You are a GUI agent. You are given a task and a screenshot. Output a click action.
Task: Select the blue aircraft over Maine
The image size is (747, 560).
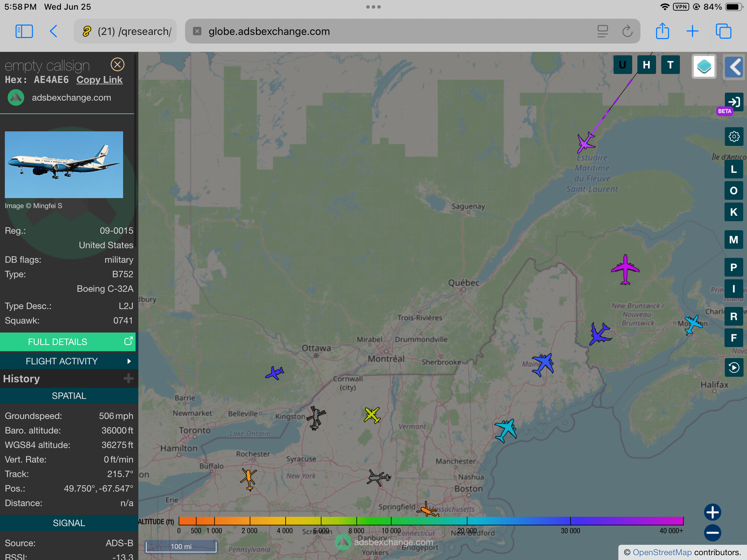point(543,365)
